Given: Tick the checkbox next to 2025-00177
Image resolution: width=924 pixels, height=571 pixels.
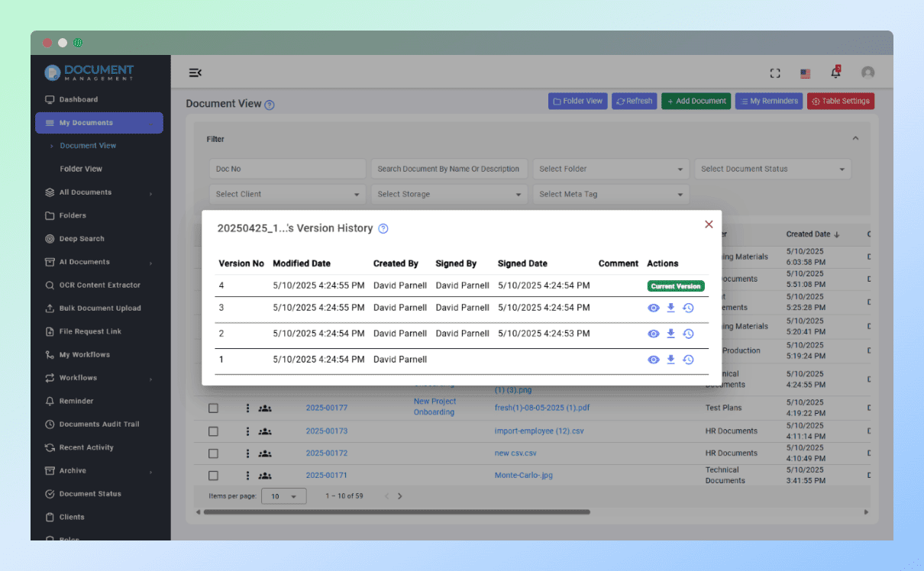Looking at the screenshot, I should (x=213, y=408).
